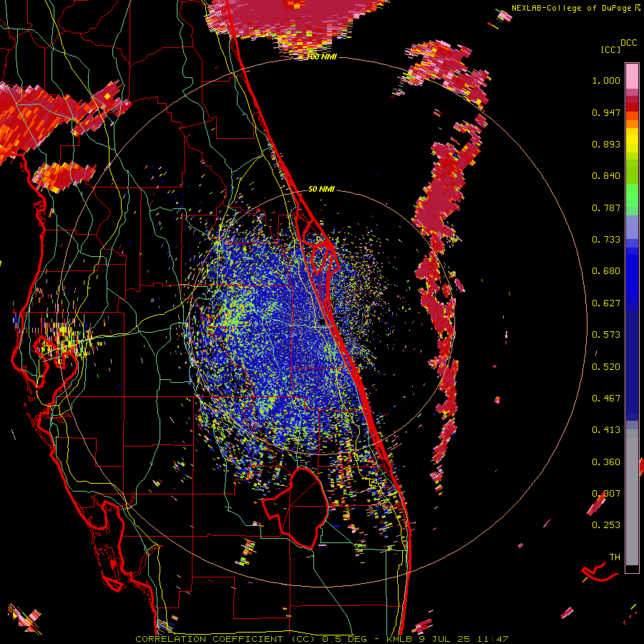The image size is (644, 644).
Task: Pick the gray swatch near 0.360
Action: 632,497
